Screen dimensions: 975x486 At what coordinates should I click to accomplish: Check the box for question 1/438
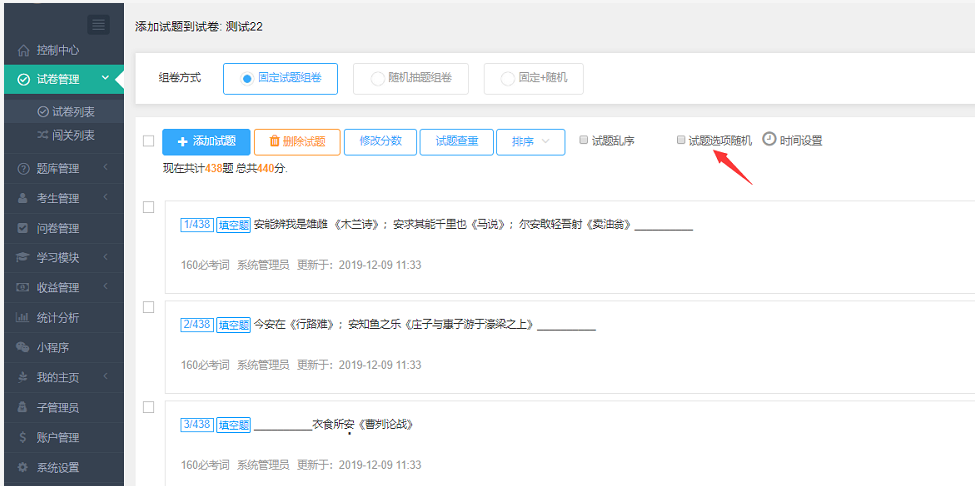click(149, 208)
